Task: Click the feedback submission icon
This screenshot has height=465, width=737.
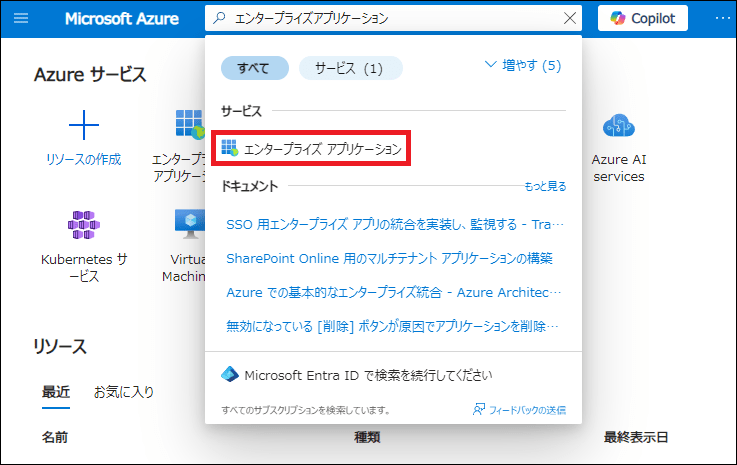Action: click(480, 410)
